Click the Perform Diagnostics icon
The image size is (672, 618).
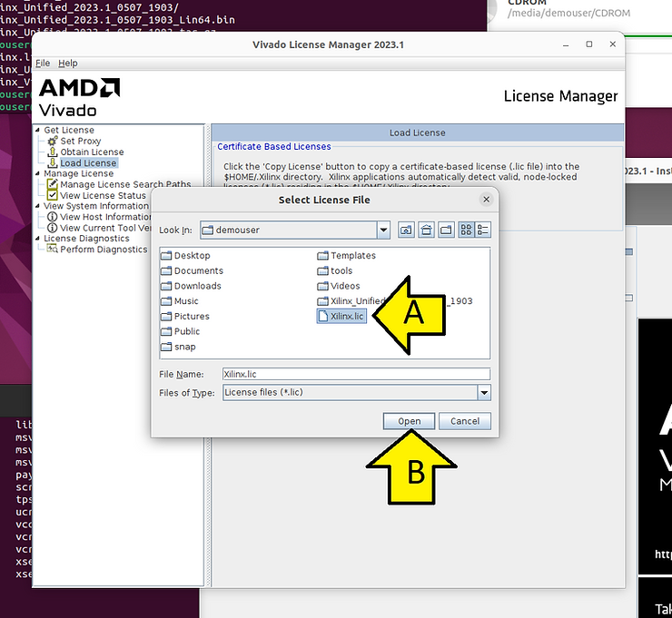pyautogui.click(x=53, y=250)
